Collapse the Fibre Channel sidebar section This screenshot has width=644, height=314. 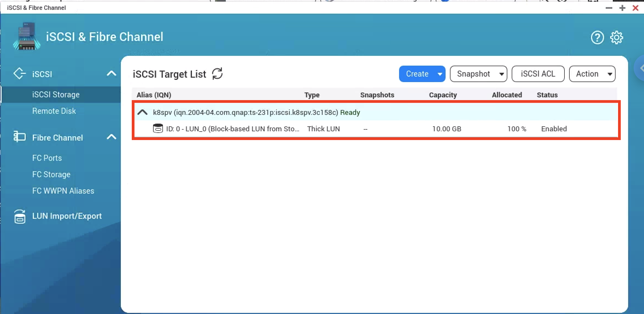click(111, 137)
